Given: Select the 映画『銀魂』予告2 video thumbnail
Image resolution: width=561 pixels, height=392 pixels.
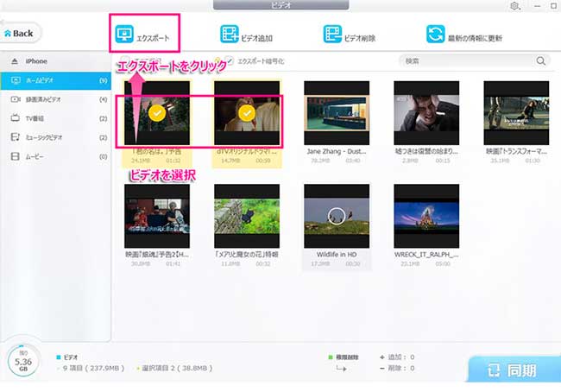Looking at the screenshot, I should pyautogui.click(x=157, y=216).
